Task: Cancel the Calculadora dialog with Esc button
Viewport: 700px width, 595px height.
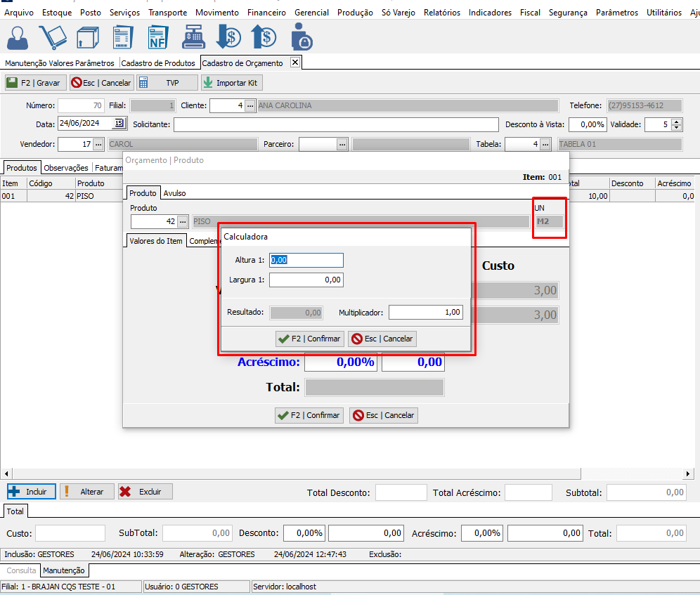Action: coord(382,339)
